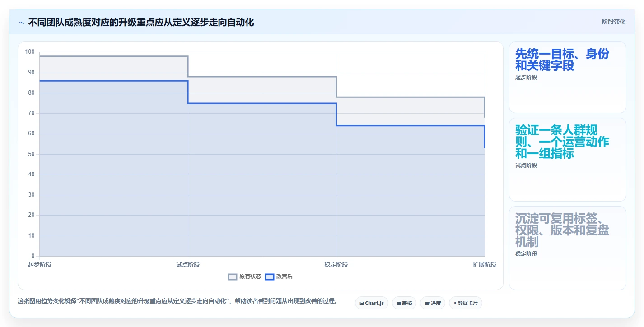
Task: Open the 验证一条人群规则 card
Action: click(x=568, y=160)
